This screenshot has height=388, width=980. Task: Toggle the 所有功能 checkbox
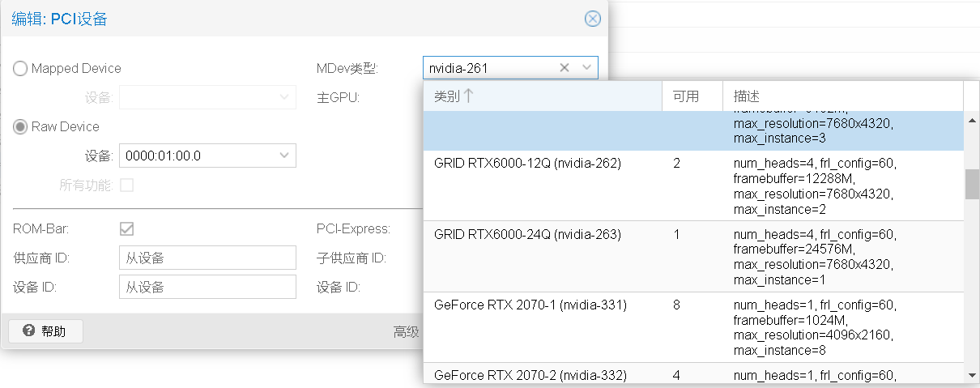(126, 185)
